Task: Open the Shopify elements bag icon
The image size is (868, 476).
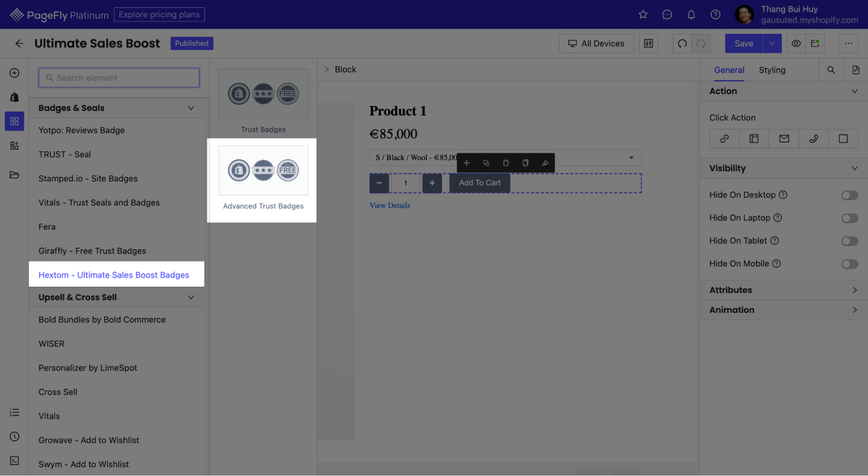Action: click(x=14, y=97)
